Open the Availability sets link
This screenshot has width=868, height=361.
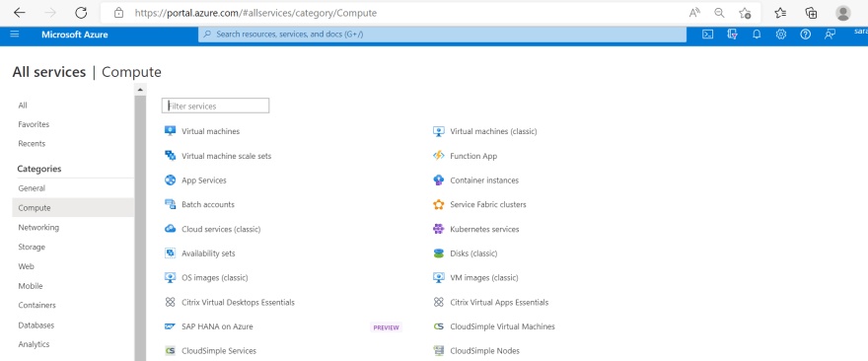(x=208, y=253)
